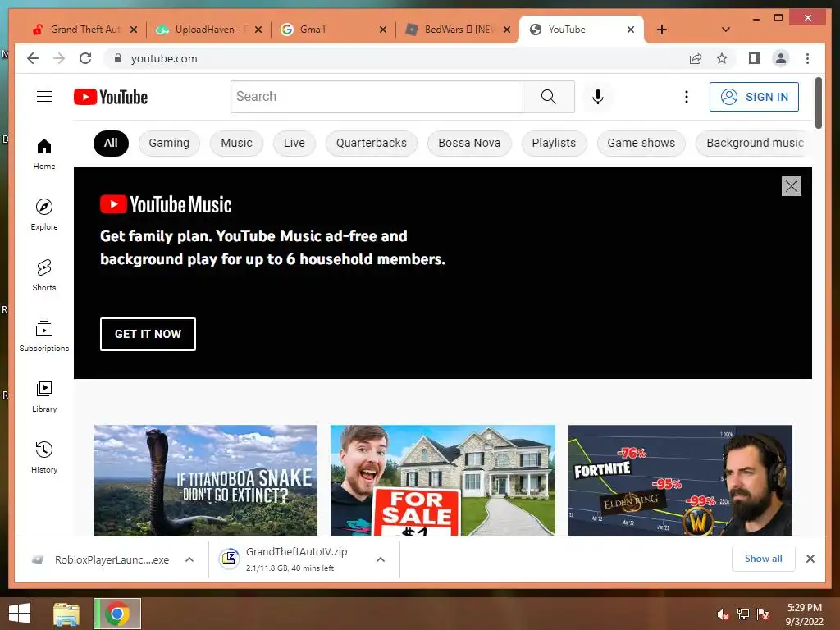Select the All filter chip
The height and width of the screenshot is (630, 840).
click(111, 143)
